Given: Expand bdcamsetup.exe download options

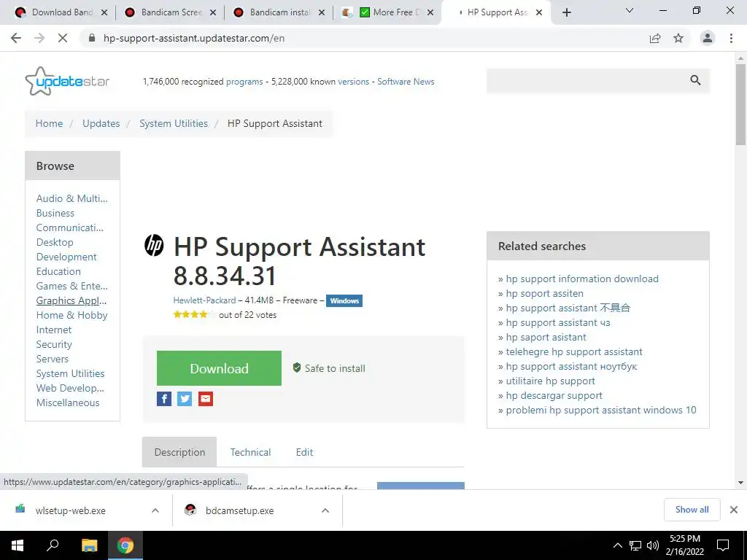Looking at the screenshot, I should (325, 510).
